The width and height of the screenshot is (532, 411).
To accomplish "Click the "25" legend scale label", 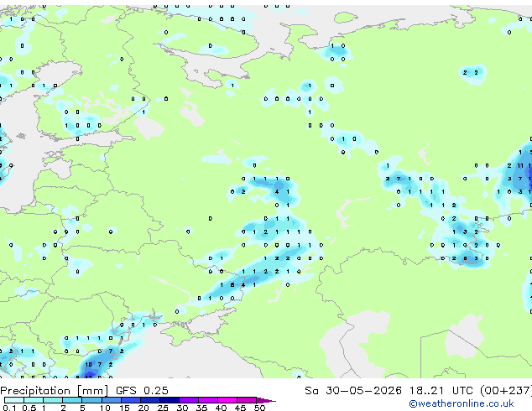I will pos(163,408).
